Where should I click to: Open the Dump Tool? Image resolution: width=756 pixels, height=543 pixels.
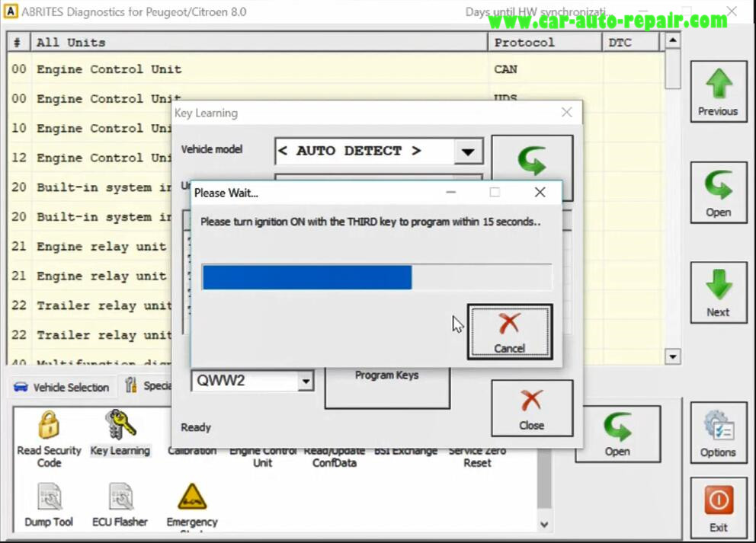click(49, 505)
